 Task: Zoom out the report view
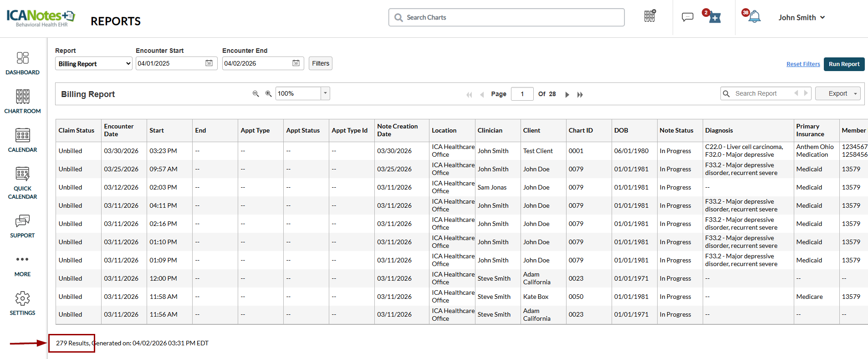coord(255,94)
